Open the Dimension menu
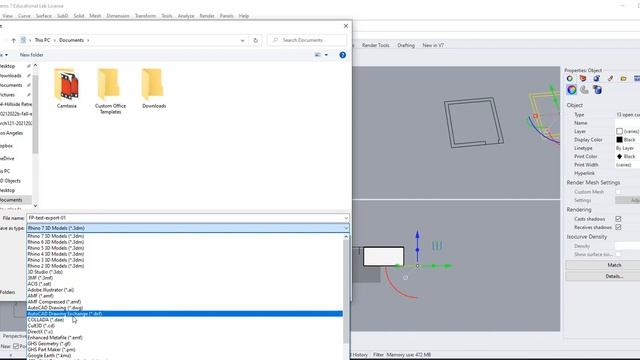Image resolution: width=640 pixels, height=360 pixels. (x=118, y=16)
